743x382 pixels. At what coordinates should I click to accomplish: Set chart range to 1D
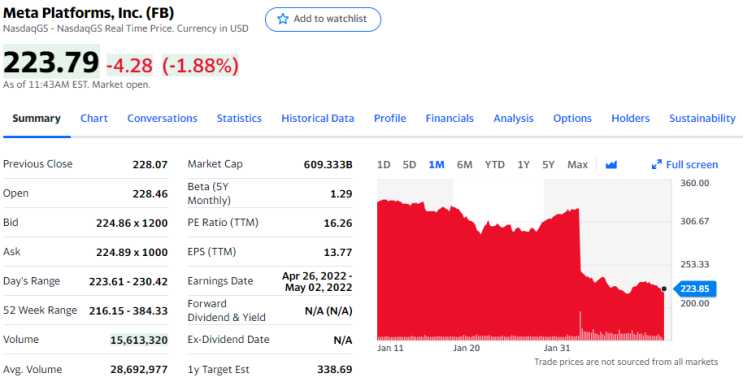click(384, 164)
